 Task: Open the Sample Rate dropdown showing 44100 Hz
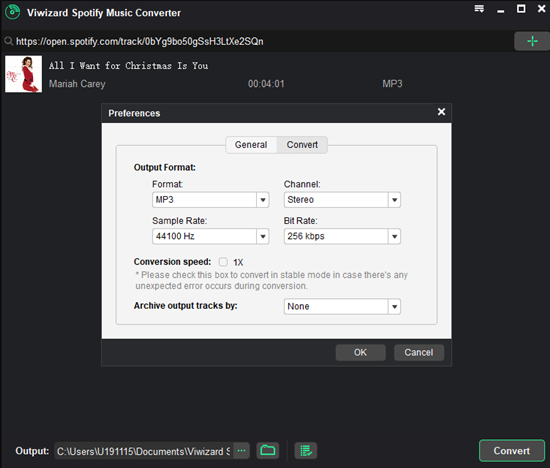pos(210,236)
